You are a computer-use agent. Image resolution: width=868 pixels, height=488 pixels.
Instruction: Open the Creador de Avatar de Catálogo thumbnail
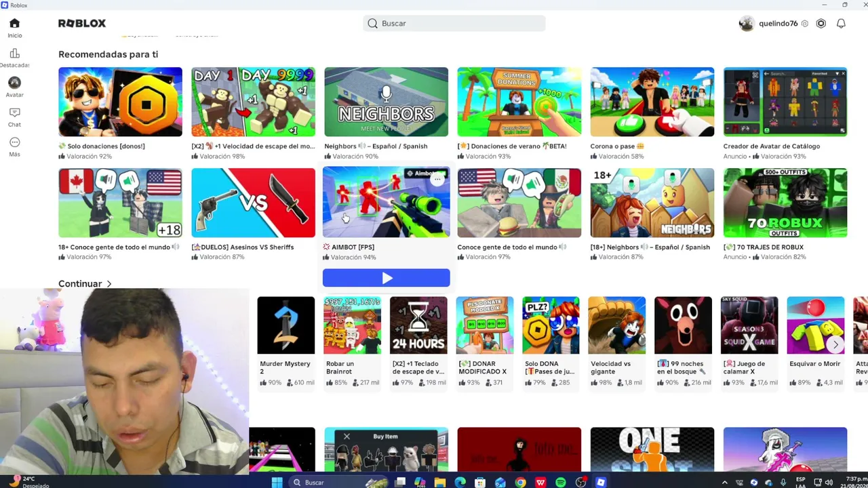tap(785, 102)
